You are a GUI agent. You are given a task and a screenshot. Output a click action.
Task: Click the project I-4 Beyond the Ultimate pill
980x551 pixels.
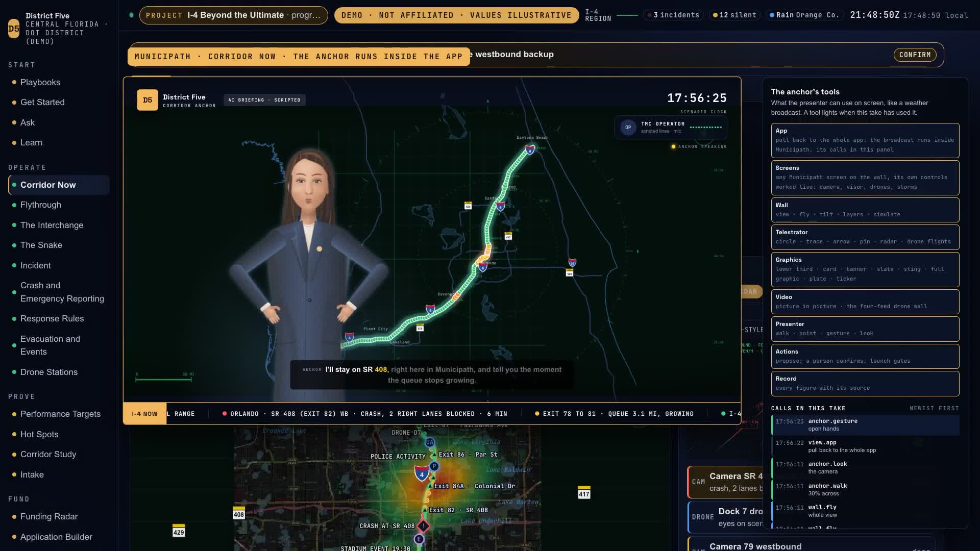[x=234, y=15]
